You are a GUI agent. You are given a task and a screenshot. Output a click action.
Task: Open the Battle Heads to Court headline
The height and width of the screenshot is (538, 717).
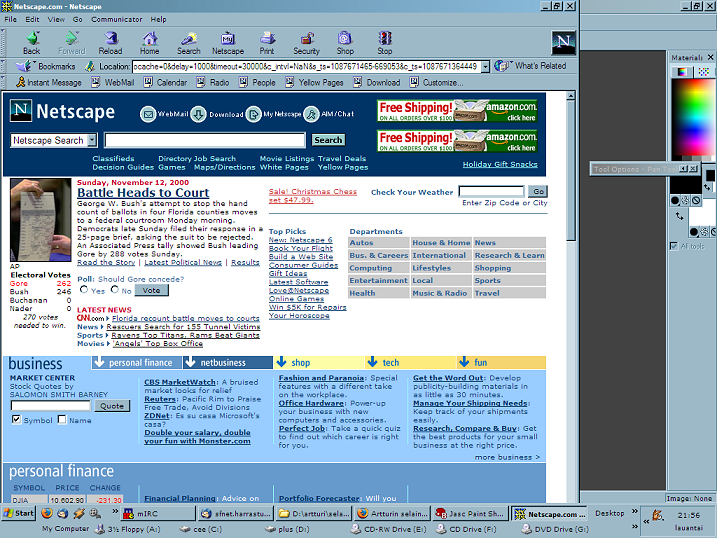(x=143, y=192)
